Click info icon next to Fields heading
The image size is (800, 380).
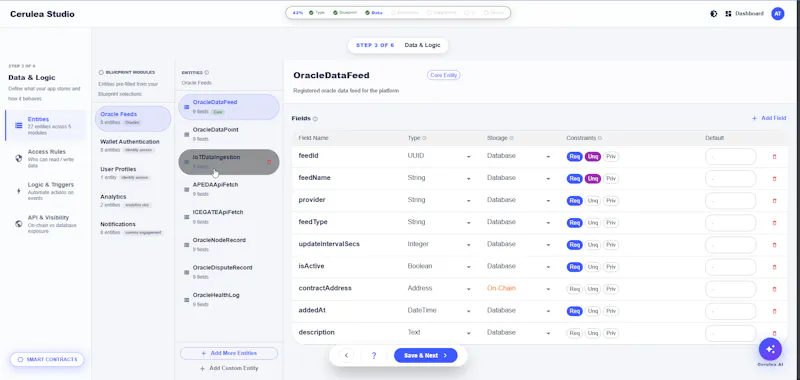[315, 119]
